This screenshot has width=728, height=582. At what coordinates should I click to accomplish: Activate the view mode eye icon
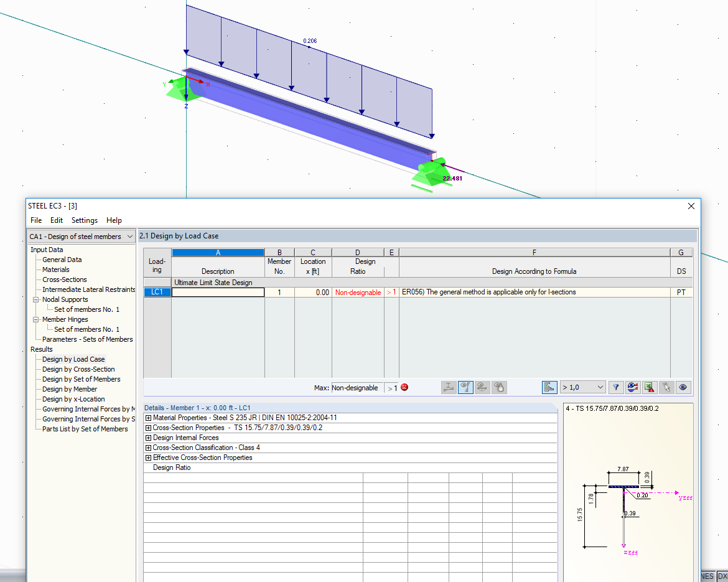pos(683,387)
